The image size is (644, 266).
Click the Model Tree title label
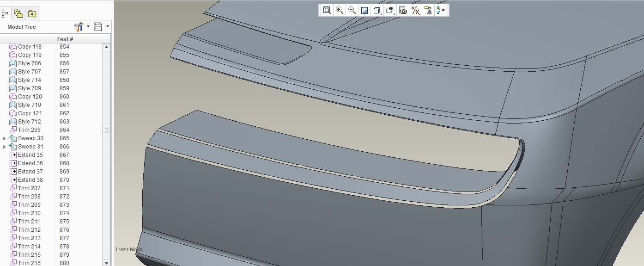[x=22, y=27]
